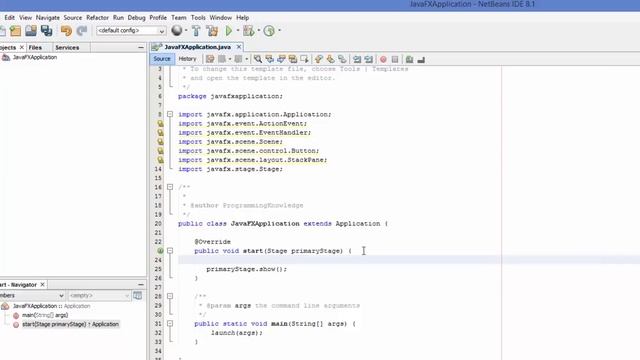Image resolution: width=640 pixels, height=360 pixels.
Task: Toggle Highlight Search icon
Action: (x=293, y=60)
